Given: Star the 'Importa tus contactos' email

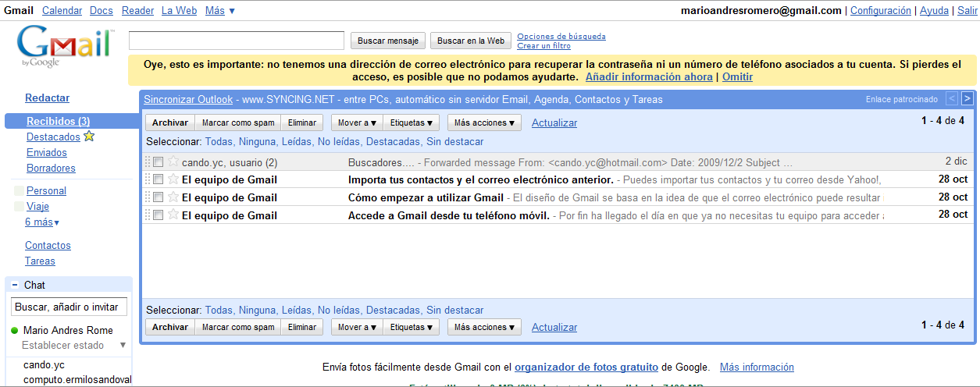Looking at the screenshot, I should click(x=173, y=179).
